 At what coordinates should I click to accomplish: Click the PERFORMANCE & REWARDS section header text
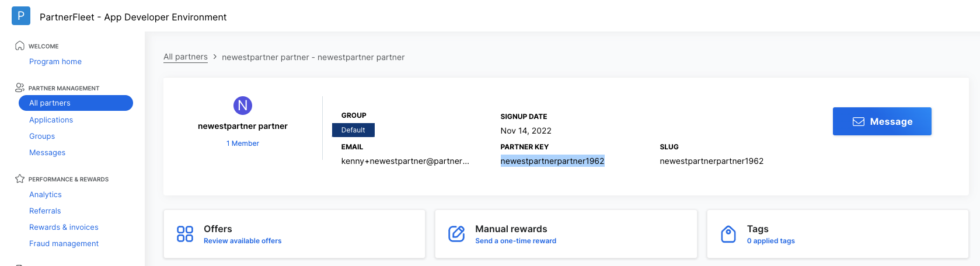click(x=68, y=179)
